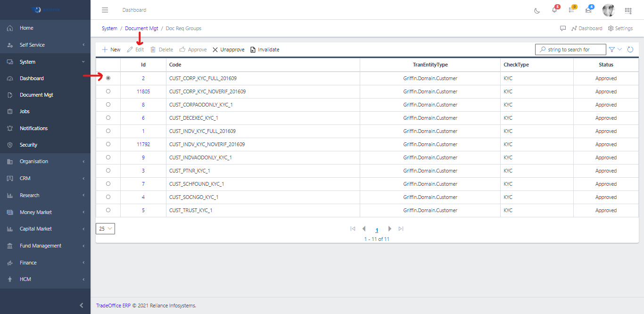The height and width of the screenshot is (314, 644).
Task: Select the CUST_INDV_KYC_NOVERIF_201609 row radio
Action: (x=108, y=144)
